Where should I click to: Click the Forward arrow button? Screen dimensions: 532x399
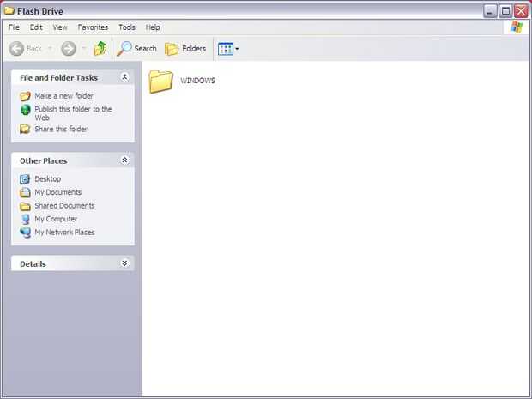(x=68, y=49)
